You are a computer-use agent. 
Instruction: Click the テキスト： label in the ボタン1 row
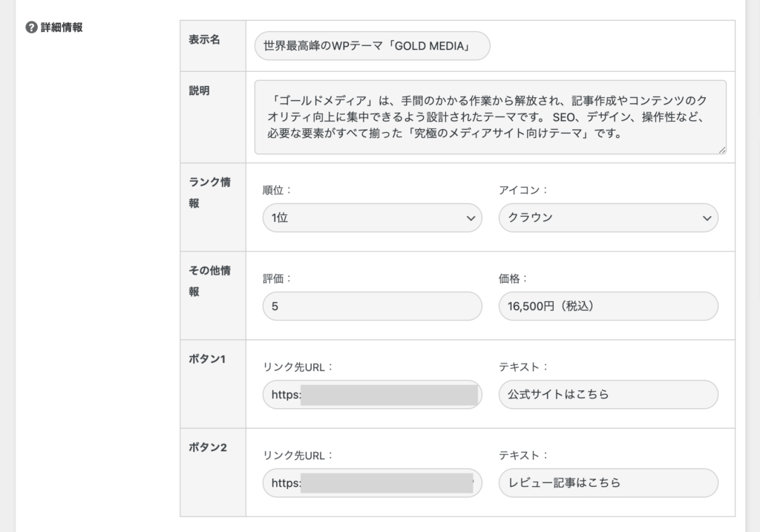(523, 367)
